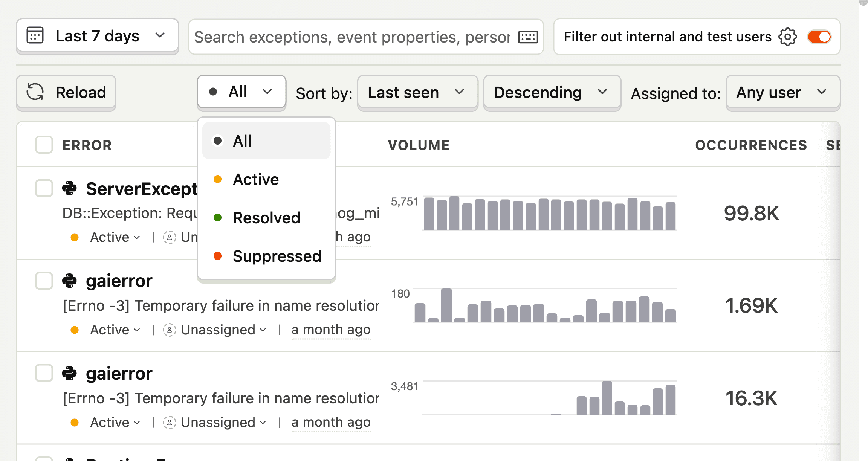Image resolution: width=868 pixels, height=461 pixels.
Task: Open the Last 7 days date dropdown
Action: coord(97,36)
